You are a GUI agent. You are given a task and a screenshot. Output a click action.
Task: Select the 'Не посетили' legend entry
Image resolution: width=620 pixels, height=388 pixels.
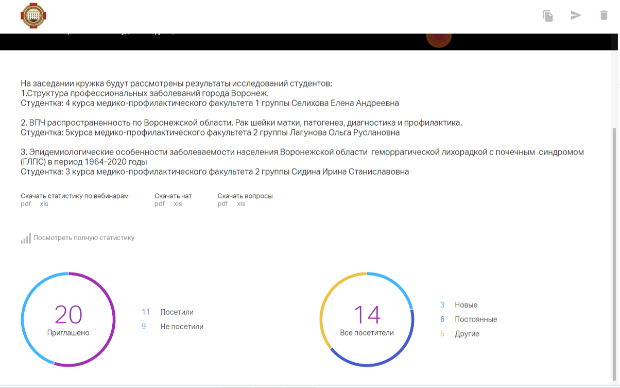pyautogui.click(x=172, y=326)
